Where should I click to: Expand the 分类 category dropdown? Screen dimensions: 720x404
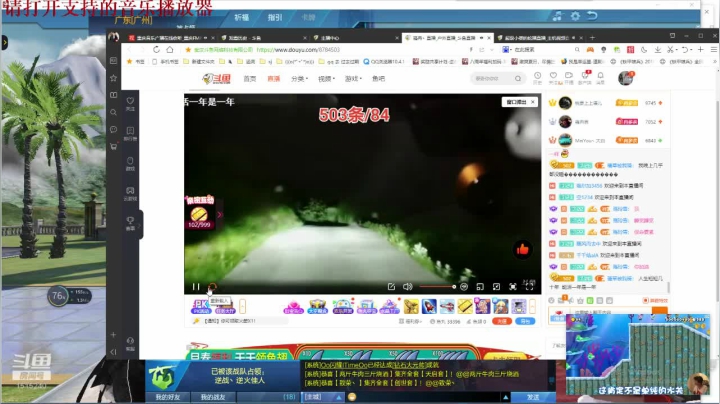click(299, 79)
